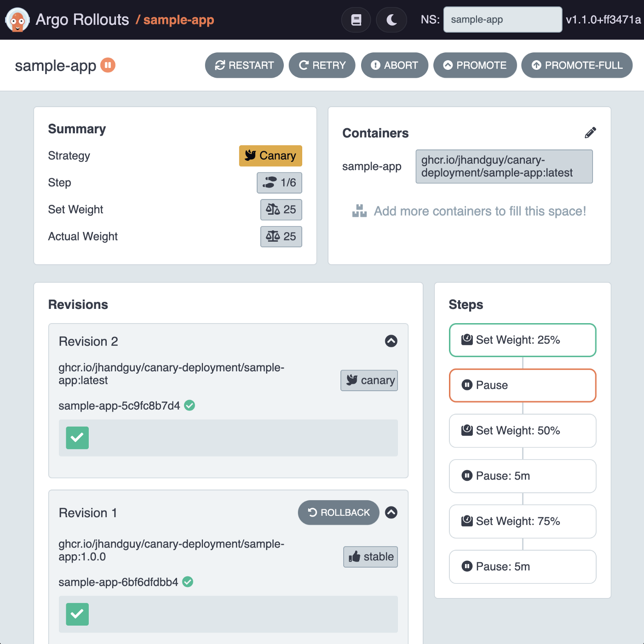The height and width of the screenshot is (644, 644).
Task: Open the documentation book icon
Action: pos(356,20)
